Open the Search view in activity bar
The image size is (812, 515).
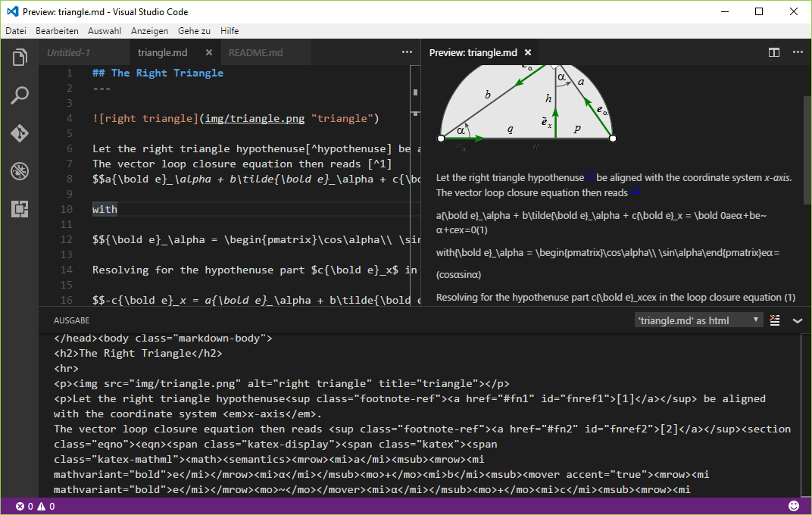tap(20, 95)
